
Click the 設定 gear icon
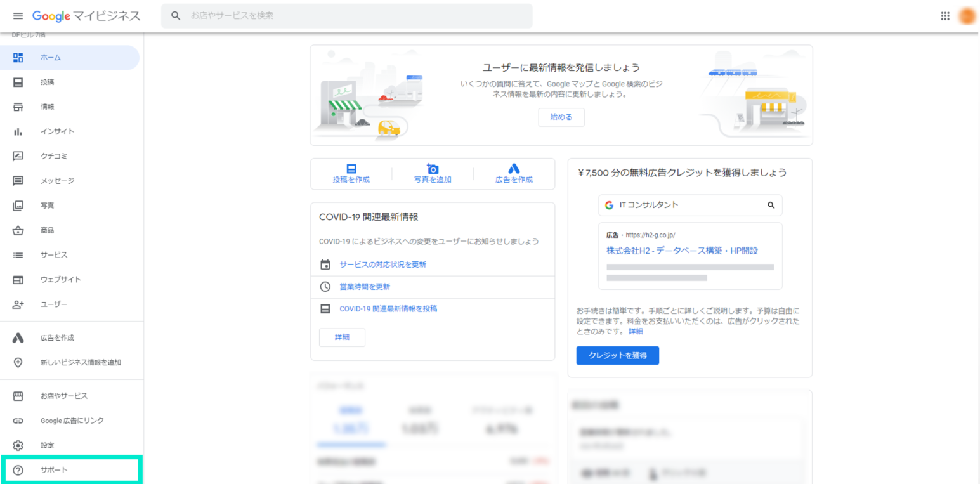(18, 445)
